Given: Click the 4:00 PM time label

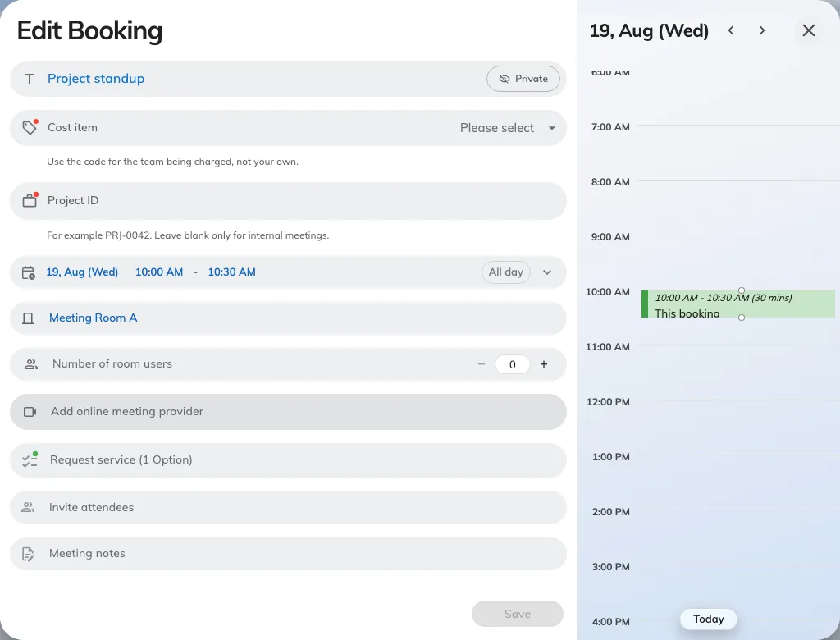Looking at the screenshot, I should pos(610,622).
